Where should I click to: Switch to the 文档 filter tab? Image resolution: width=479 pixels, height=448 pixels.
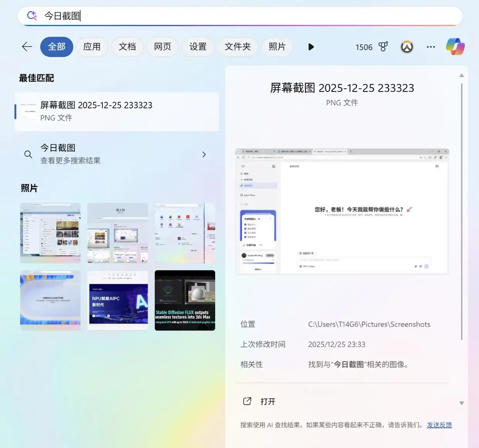(x=127, y=47)
